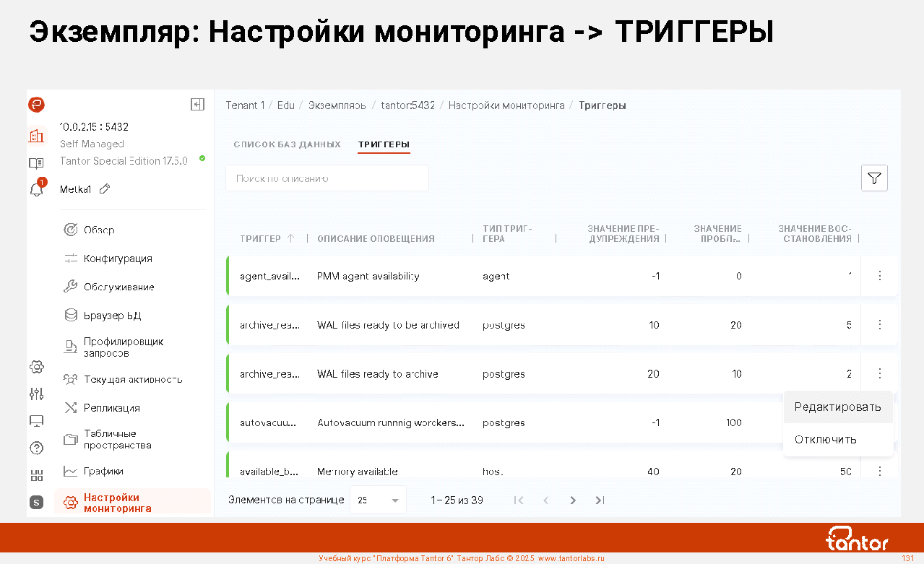This screenshot has height=564, width=924.
Task: Go to the next page of triggers
Action: tap(573, 500)
